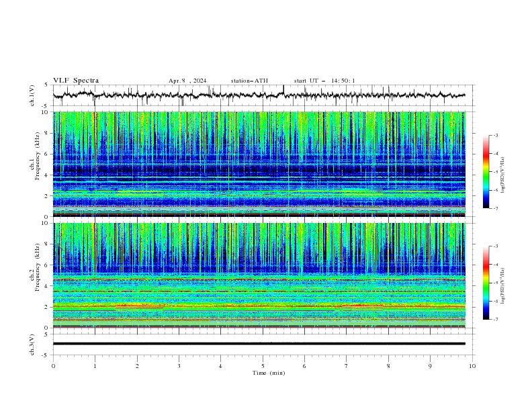Image resolution: width=532 pixels, height=411 pixels.
Task: Click the ch.1 (V) waveform axis label
Action: click(32, 95)
